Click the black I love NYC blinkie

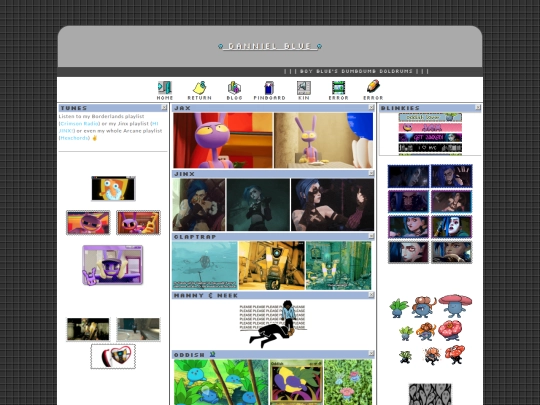click(x=430, y=148)
